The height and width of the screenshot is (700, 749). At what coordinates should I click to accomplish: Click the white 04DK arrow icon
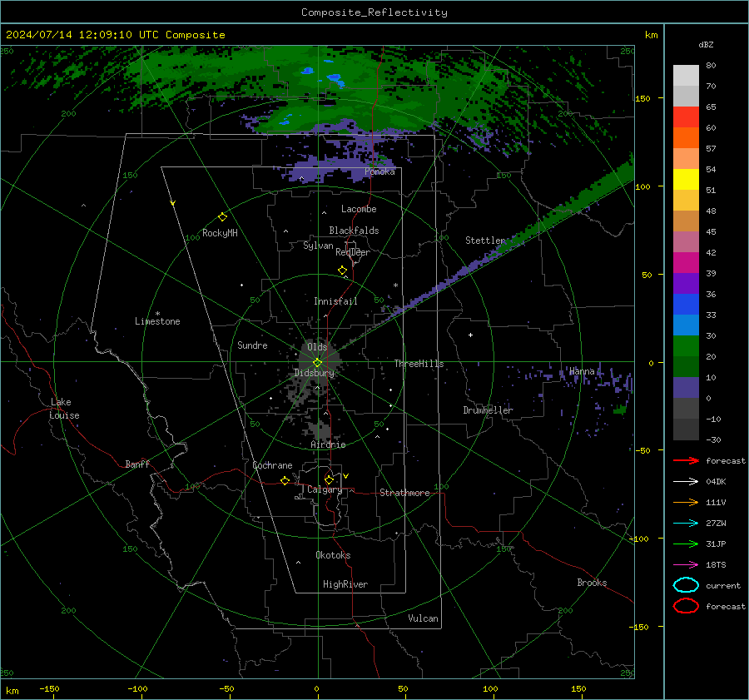point(686,481)
